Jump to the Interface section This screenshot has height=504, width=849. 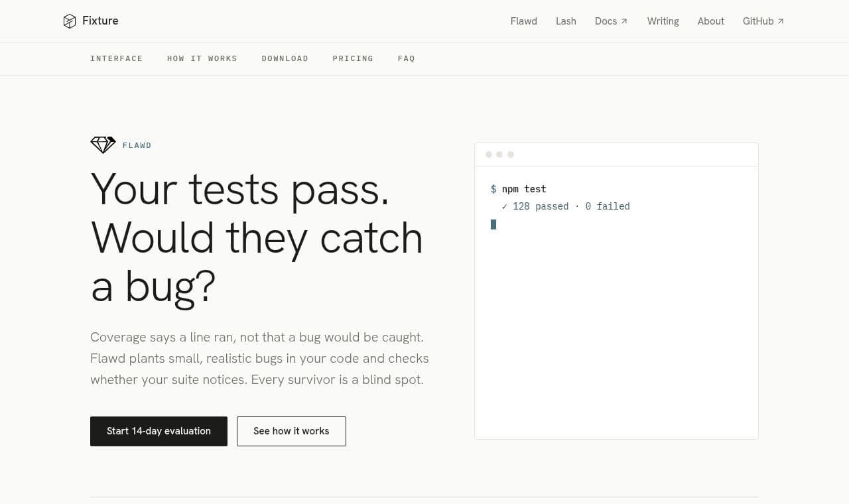(x=116, y=58)
